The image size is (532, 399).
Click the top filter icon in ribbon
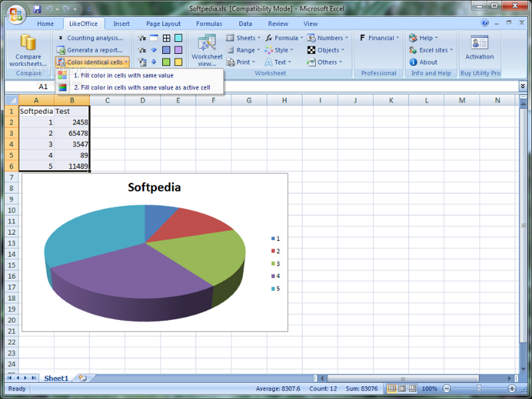coord(142,38)
